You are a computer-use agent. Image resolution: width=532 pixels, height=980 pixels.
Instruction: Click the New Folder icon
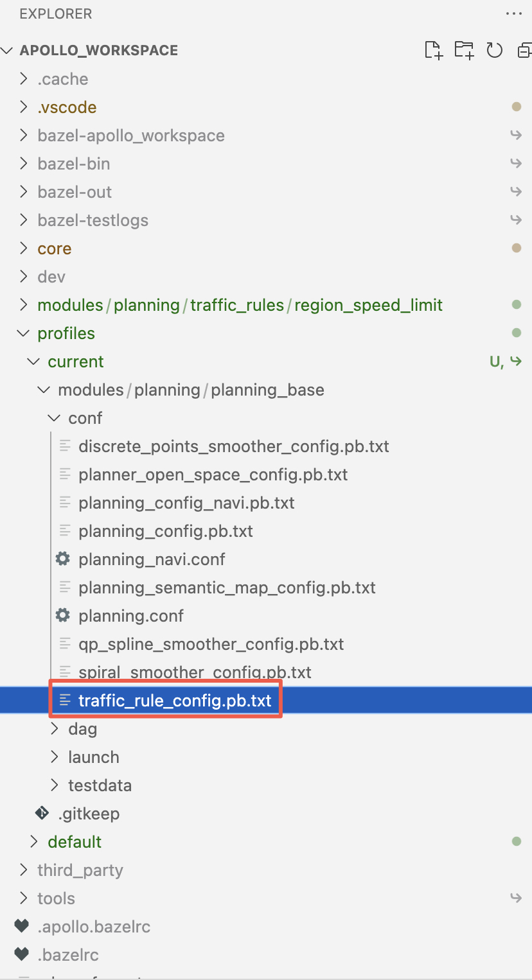tap(464, 50)
